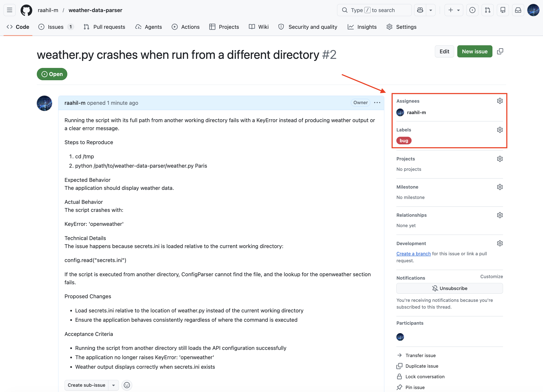The height and width of the screenshot is (392, 543).
Task: Open the Assignees gear settings
Action: tap(500, 101)
